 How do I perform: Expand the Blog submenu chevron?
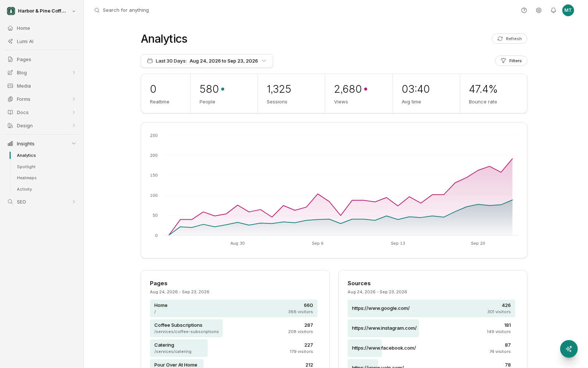coord(74,72)
